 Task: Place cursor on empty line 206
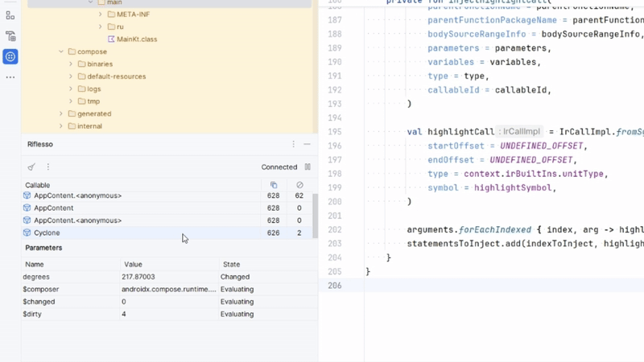(x=504, y=286)
